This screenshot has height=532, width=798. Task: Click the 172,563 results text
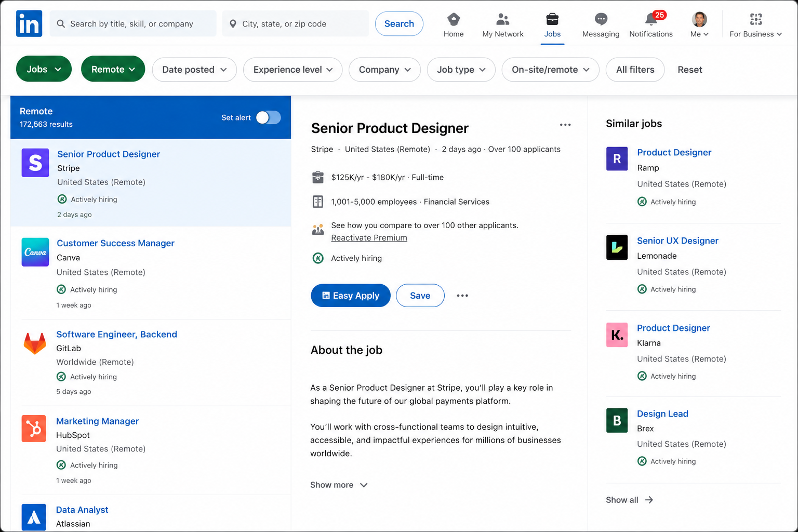46,124
